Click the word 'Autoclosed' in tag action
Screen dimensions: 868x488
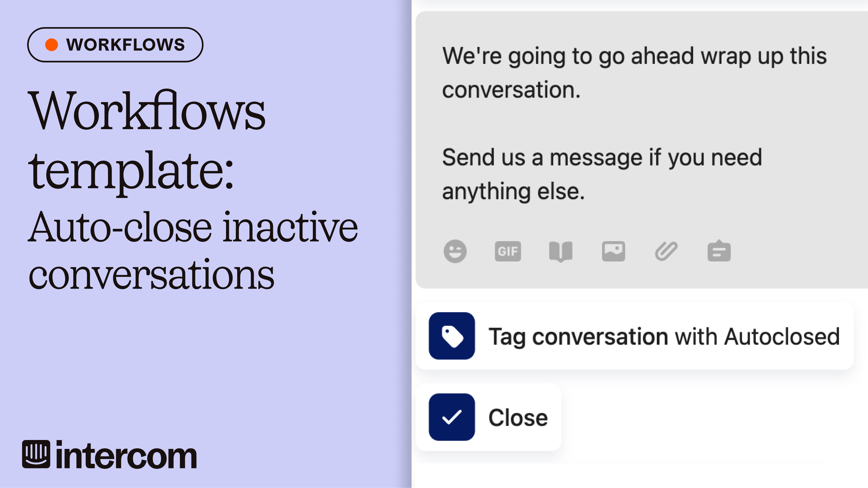782,336
